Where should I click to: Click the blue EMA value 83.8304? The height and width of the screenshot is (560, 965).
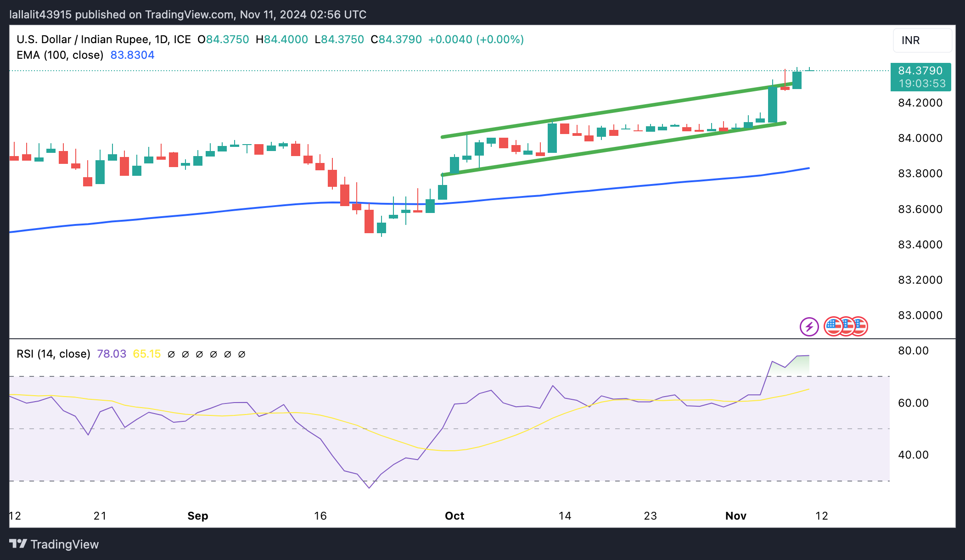point(132,55)
